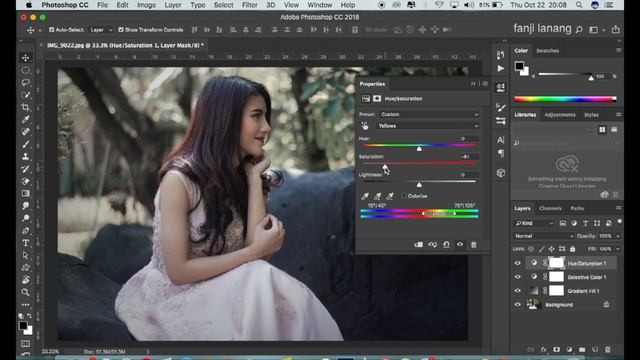This screenshot has height=360, width=640.
Task: Open the Filter menu
Action: 249,5
